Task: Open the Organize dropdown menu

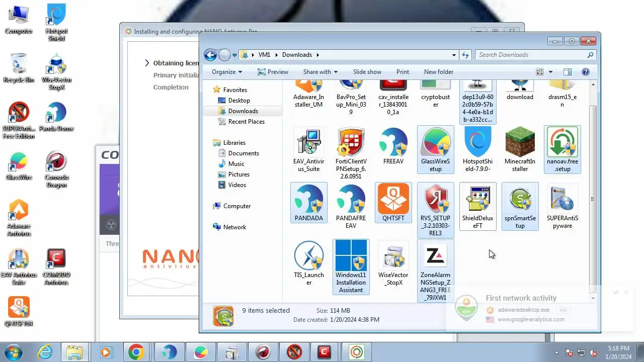Action: click(x=227, y=72)
